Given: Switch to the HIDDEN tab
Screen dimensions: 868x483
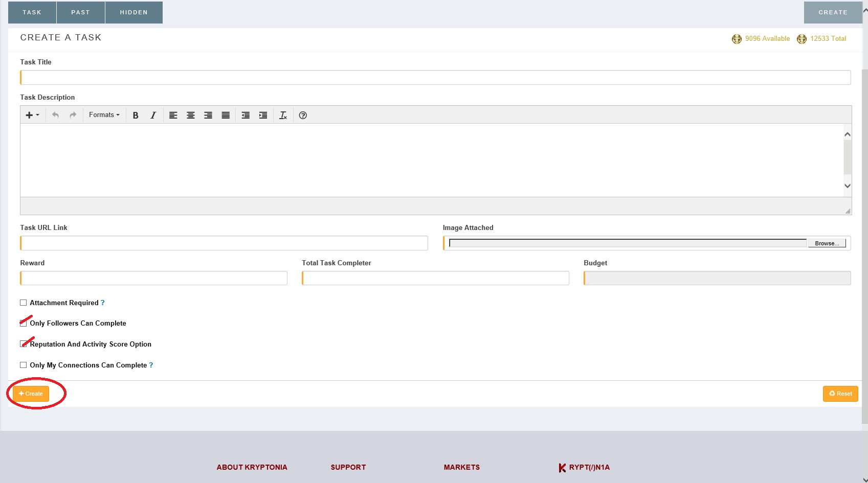Looking at the screenshot, I should [x=134, y=12].
